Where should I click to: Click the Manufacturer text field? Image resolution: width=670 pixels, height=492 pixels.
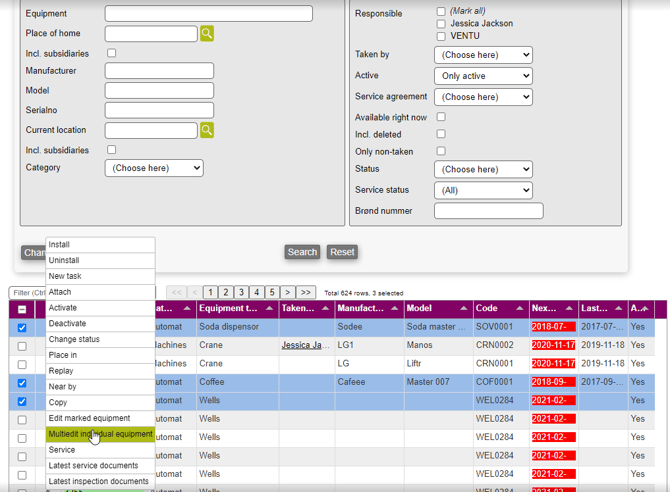tap(159, 71)
